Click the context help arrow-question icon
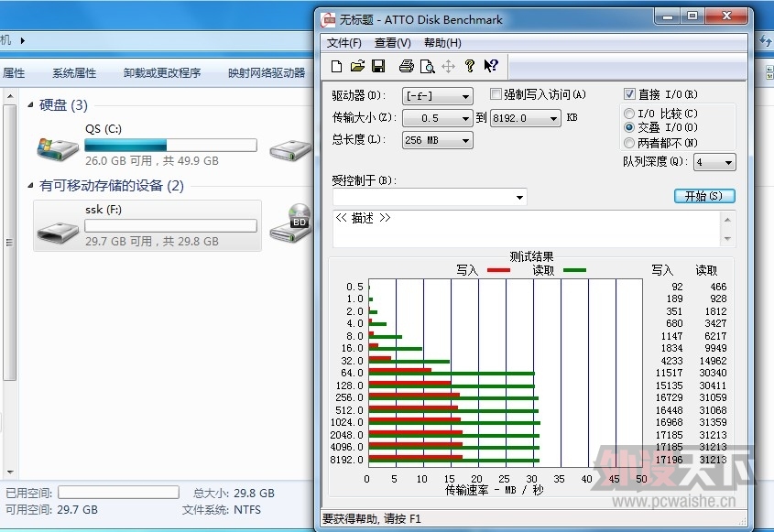The image size is (774, 532). click(x=491, y=66)
